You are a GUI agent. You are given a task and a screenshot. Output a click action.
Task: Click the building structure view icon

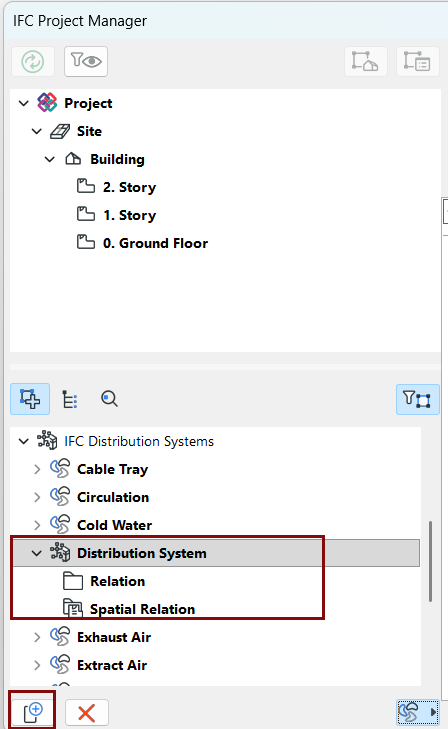tap(366, 61)
